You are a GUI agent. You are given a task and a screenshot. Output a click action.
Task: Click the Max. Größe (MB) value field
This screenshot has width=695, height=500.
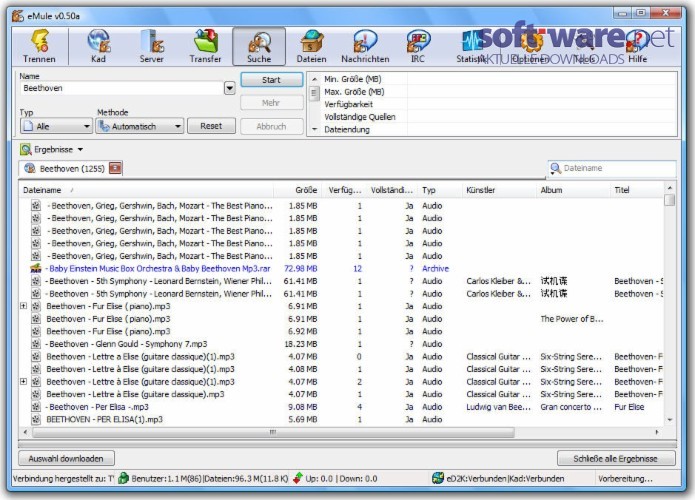pyautogui.click(x=542, y=92)
